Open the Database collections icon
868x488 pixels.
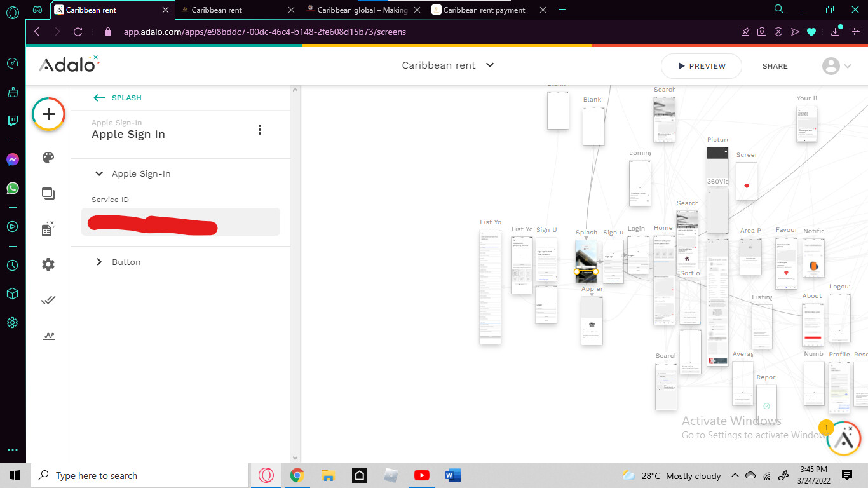tap(48, 229)
